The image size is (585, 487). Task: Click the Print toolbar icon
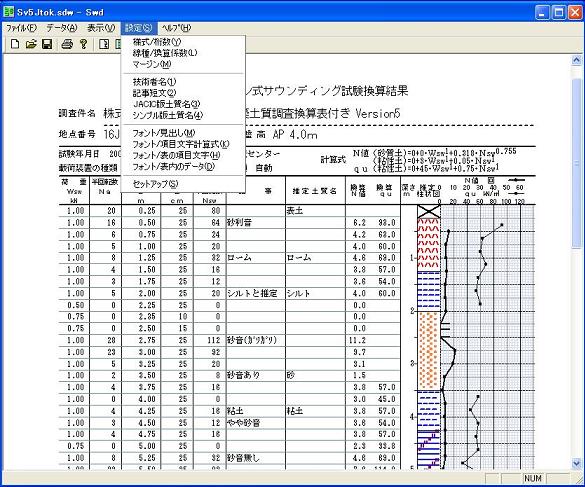[x=67, y=44]
